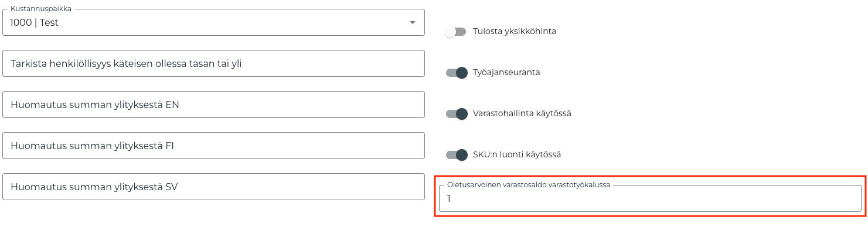Click the Kustannuspaikka field label
The width and height of the screenshot is (868, 226).
pyautogui.click(x=41, y=9)
